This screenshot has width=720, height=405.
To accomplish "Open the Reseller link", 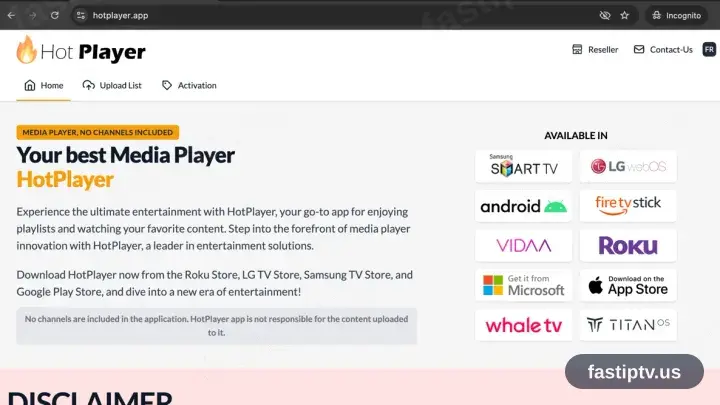I will (595, 50).
